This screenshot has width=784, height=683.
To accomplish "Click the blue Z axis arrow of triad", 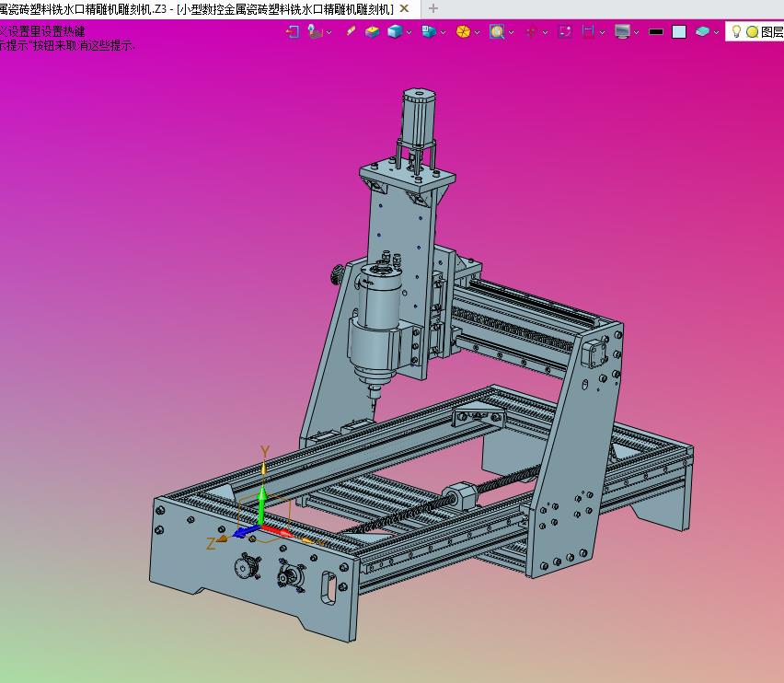I will (x=246, y=531).
